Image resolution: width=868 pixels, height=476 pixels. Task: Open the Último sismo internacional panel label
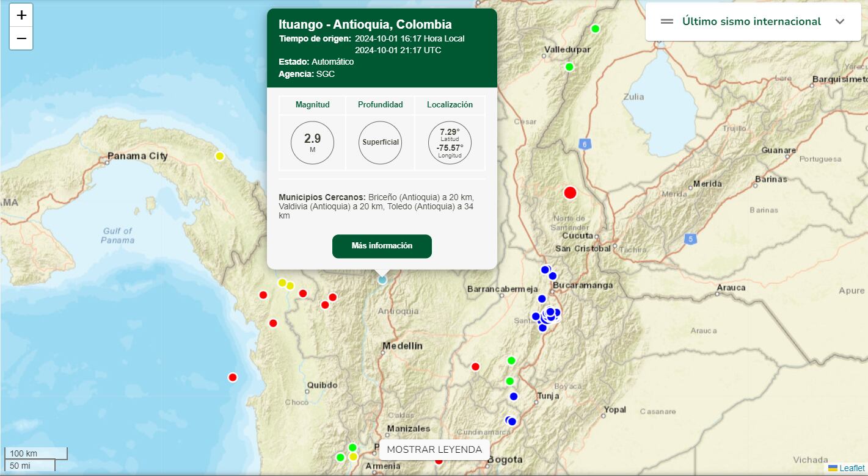tap(751, 21)
